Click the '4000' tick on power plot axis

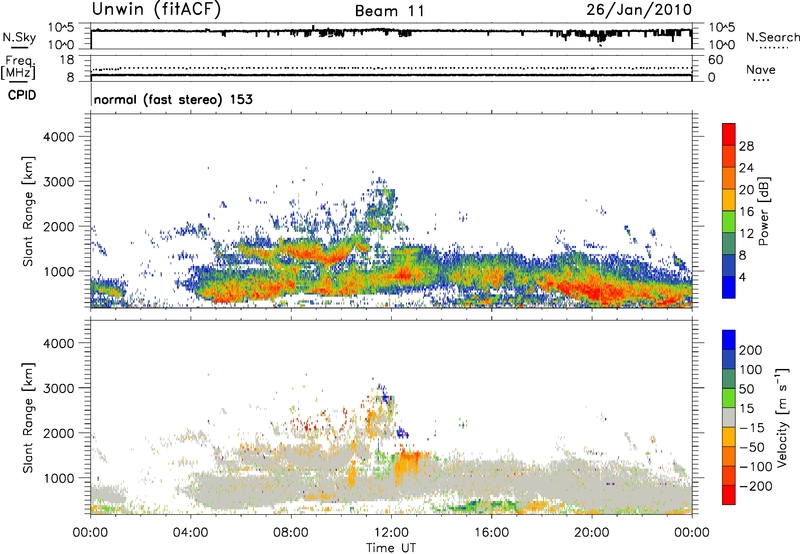click(x=58, y=137)
